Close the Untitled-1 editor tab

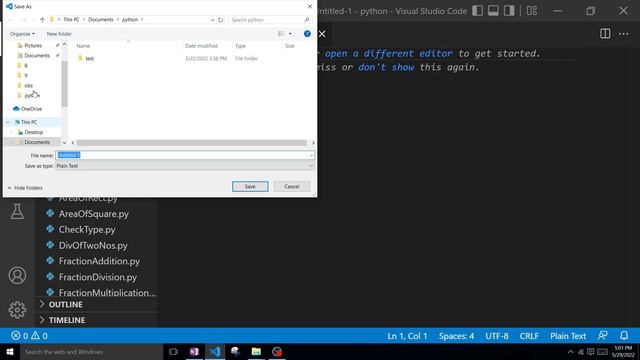tap(322, 34)
